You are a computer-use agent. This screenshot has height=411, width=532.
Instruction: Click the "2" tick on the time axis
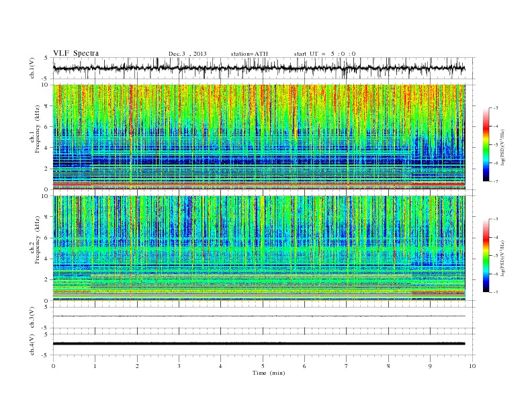(137, 366)
